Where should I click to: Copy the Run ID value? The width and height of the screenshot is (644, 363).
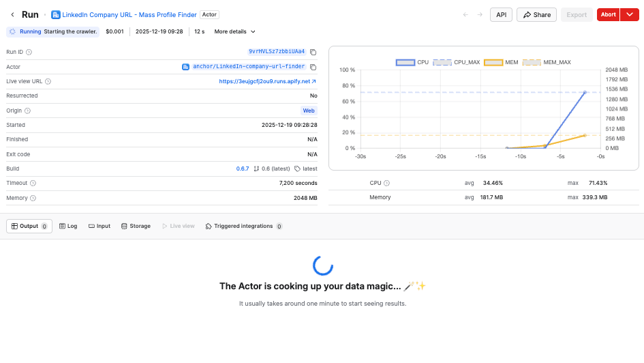tap(313, 52)
